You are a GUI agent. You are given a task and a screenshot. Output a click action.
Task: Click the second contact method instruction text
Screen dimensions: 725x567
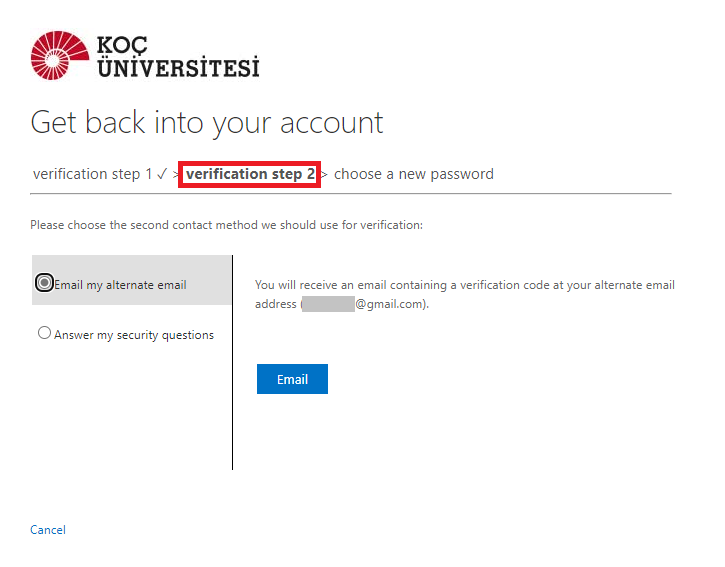click(227, 225)
